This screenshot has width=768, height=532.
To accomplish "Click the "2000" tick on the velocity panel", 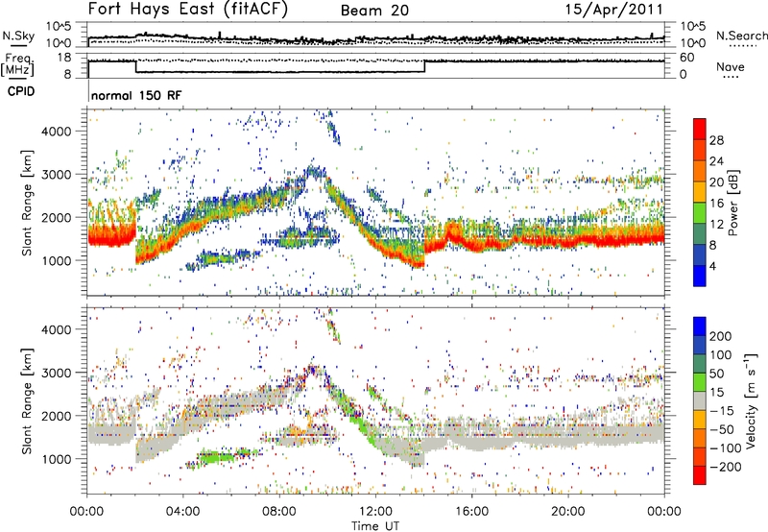I will 56,416.
